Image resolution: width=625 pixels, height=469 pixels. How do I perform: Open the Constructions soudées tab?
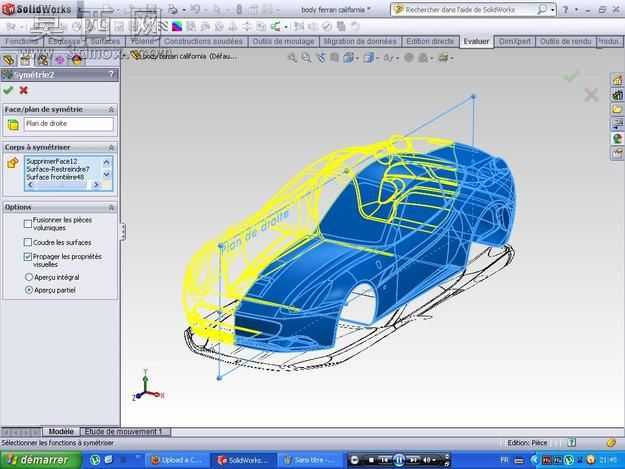(x=203, y=41)
